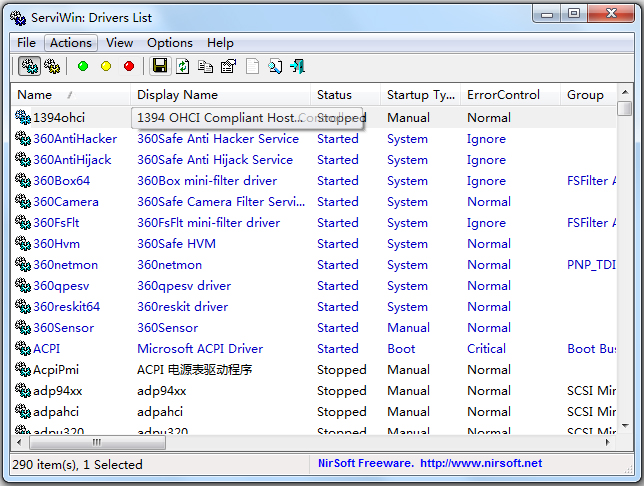Click the Find magnifier icon
This screenshot has width=644, height=486.
(274, 66)
